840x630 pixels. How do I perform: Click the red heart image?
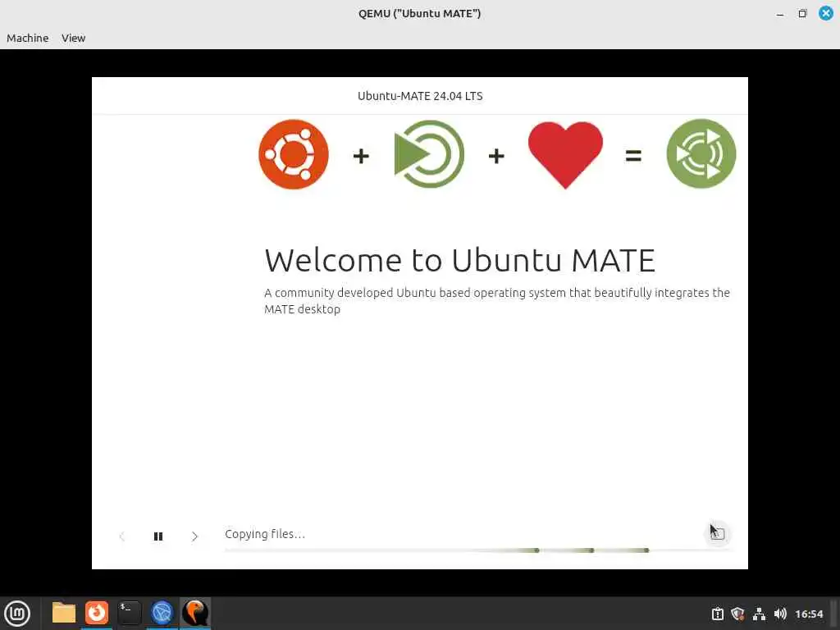[565, 154]
